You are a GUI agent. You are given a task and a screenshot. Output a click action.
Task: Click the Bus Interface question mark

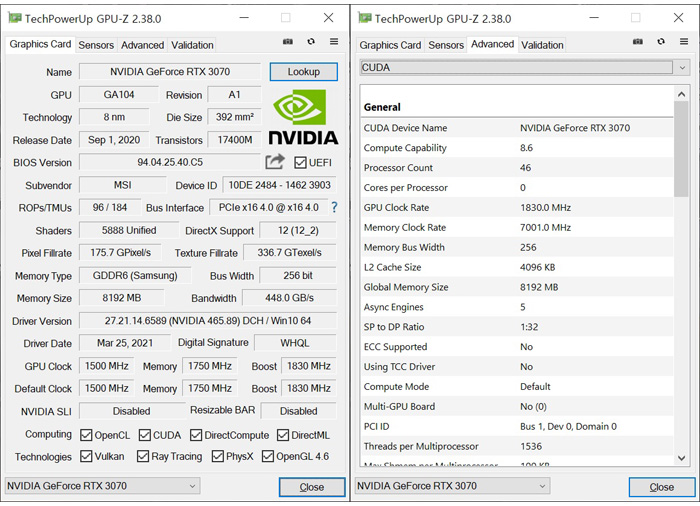(334, 207)
